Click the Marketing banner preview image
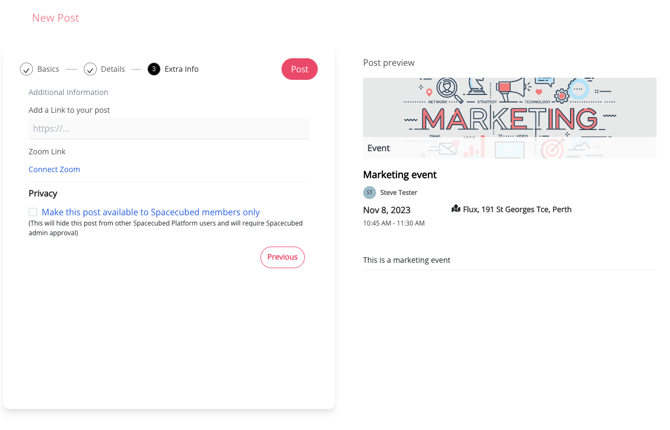Screen dimensions: 670x430 tap(509, 110)
